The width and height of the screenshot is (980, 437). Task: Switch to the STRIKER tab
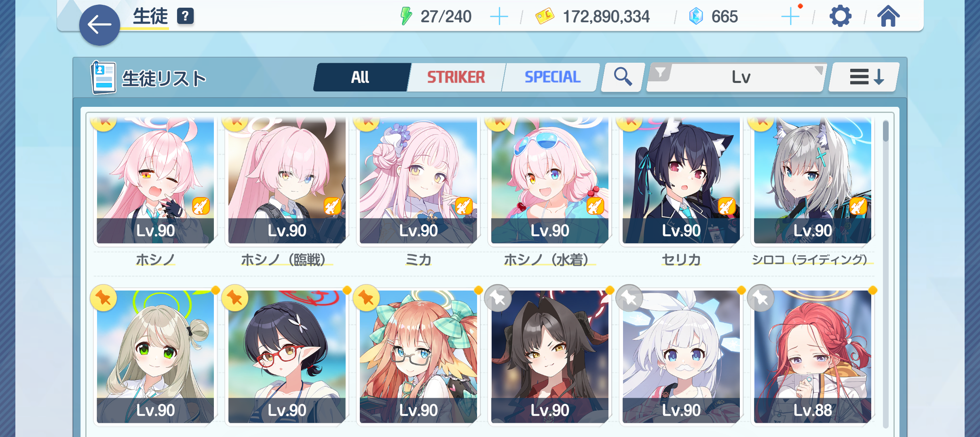tap(456, 77)
